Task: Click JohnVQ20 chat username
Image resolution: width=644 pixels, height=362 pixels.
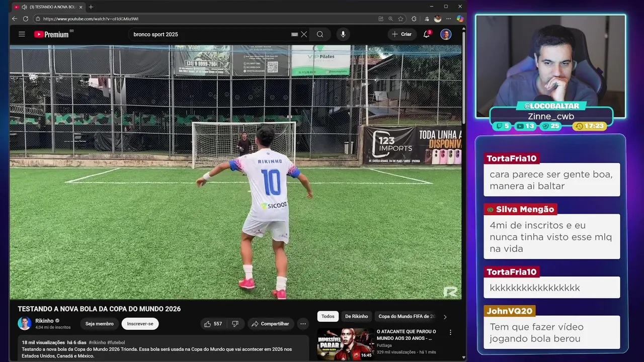Action: (x=509, y=311)
